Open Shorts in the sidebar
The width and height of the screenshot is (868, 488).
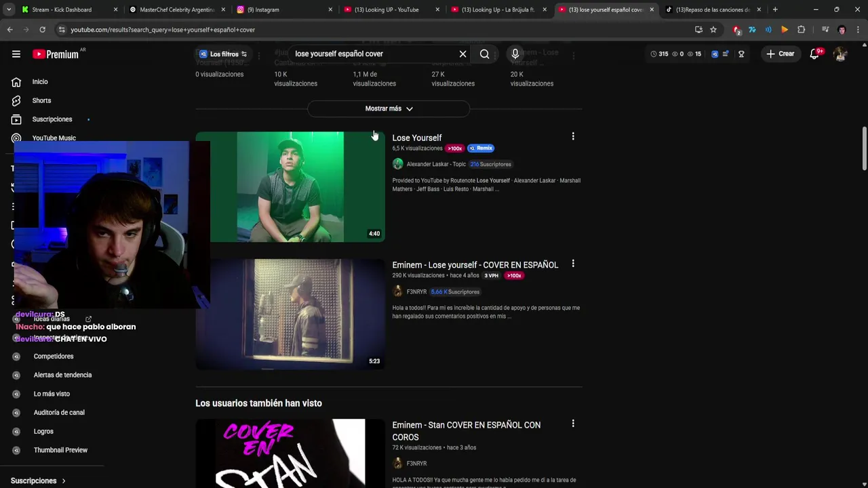tap(41, 100)
